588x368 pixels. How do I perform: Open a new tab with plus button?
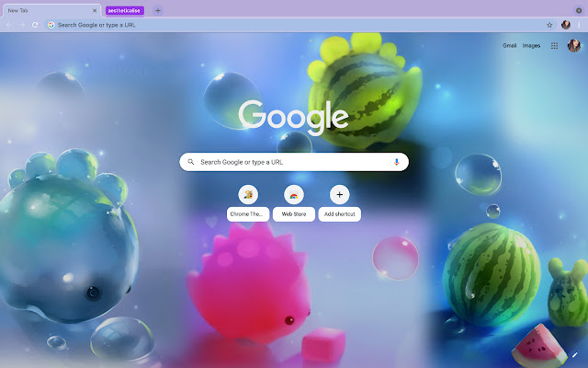(158, 11)
